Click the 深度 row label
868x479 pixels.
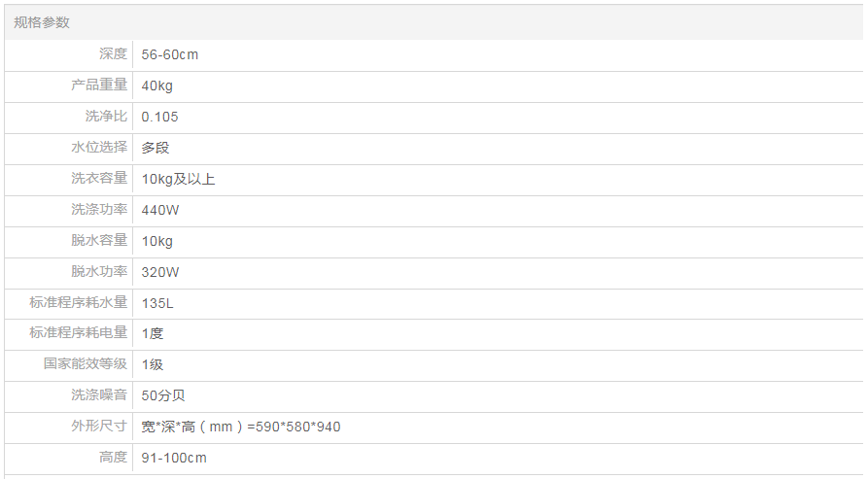(x=113, y=54)
